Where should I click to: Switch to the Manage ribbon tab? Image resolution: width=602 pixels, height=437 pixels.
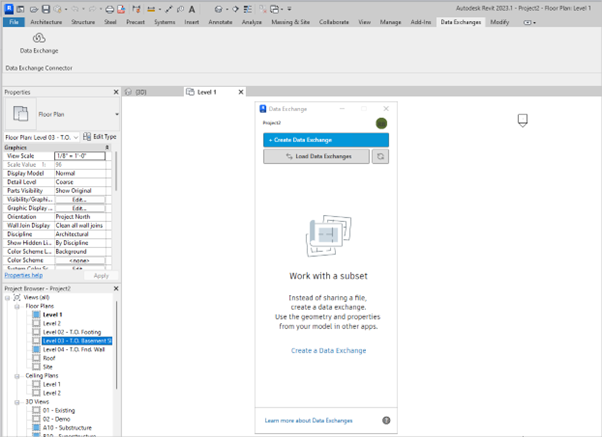390,22
